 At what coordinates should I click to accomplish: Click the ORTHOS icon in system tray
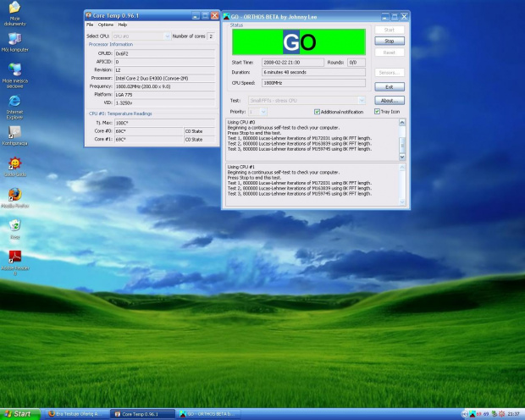[472, 414]
